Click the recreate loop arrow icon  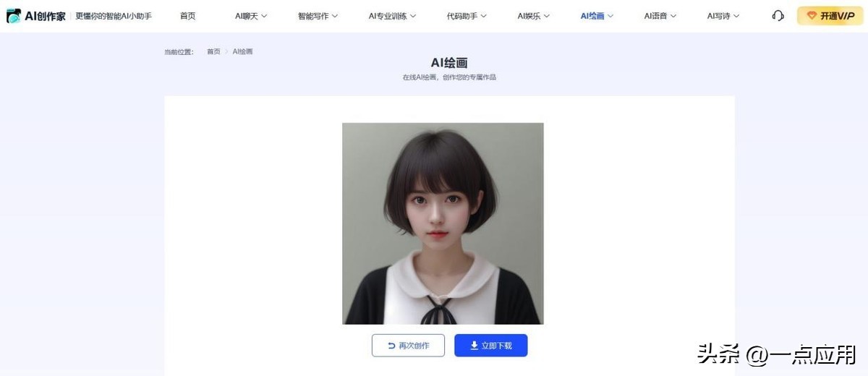click(x=391, y=346)
